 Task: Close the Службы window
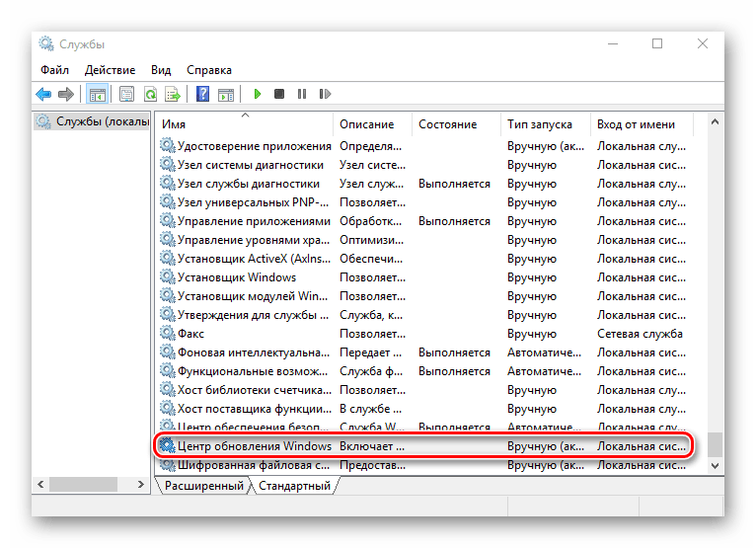coord(703,43)
